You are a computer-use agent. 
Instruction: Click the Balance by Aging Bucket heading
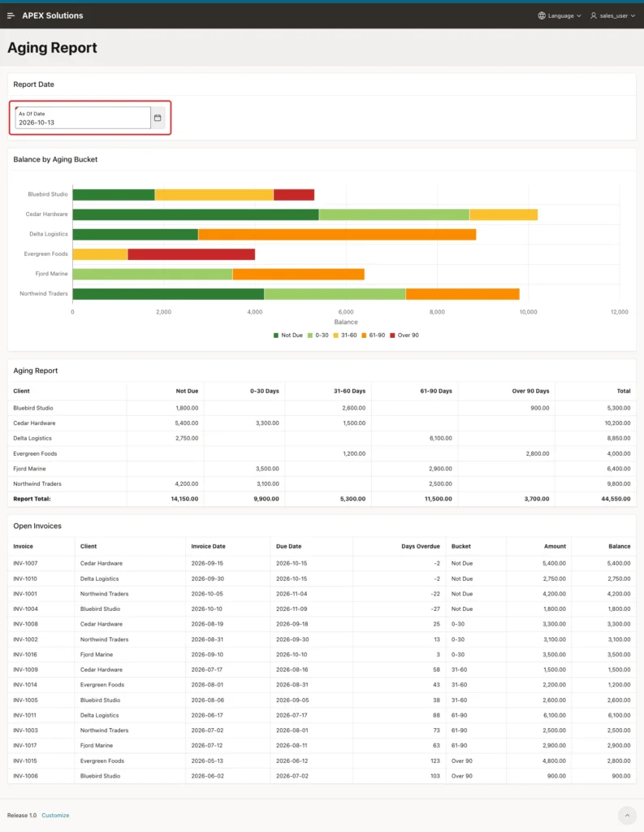tap(55, 159)
